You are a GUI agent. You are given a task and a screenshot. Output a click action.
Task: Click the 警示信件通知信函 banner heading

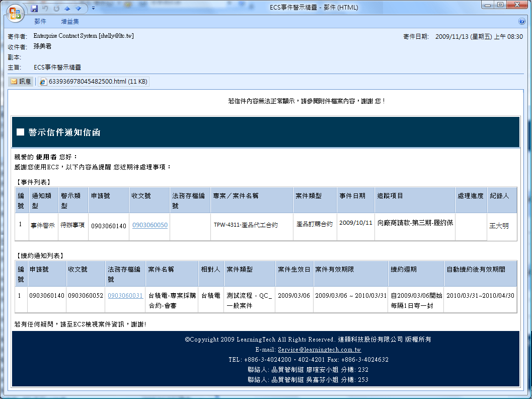coord(64,132)
